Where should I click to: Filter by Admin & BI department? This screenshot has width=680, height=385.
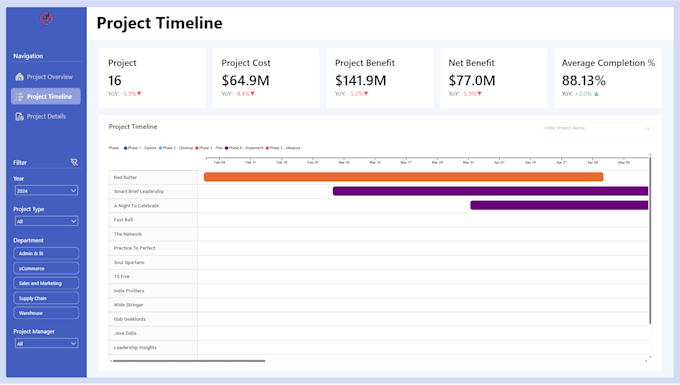click(x=46, y=253)
